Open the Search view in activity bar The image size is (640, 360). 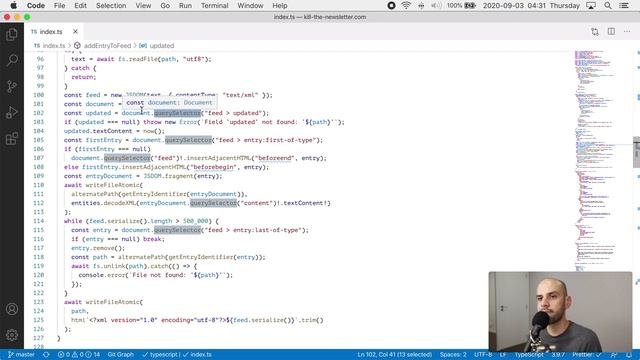click(12, 60)
